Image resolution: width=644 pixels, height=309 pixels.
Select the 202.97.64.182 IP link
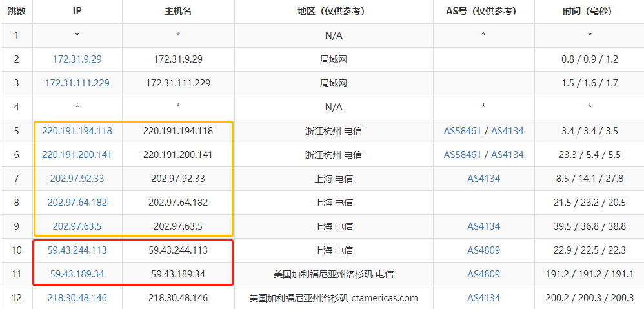[x=77, y=203]
